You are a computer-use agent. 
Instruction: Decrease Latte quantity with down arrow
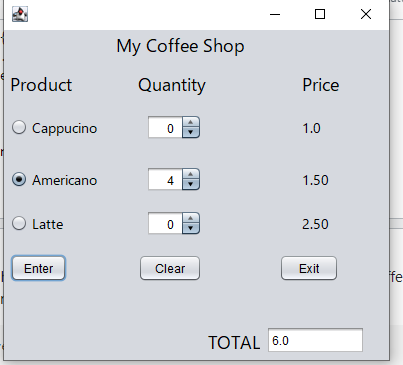pyautogui.click(x=191, y=228)
